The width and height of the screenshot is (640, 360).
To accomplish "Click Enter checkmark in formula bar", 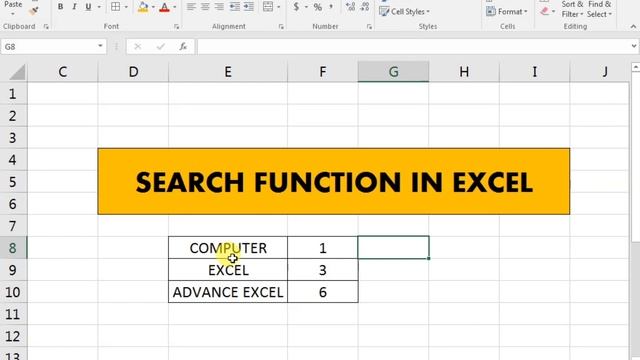I will point(160,47).
